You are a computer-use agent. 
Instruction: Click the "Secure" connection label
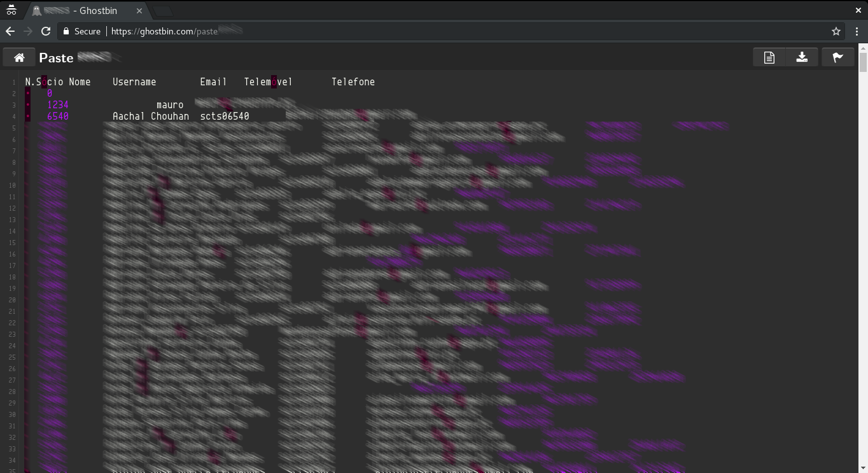[x=87, y=31]
